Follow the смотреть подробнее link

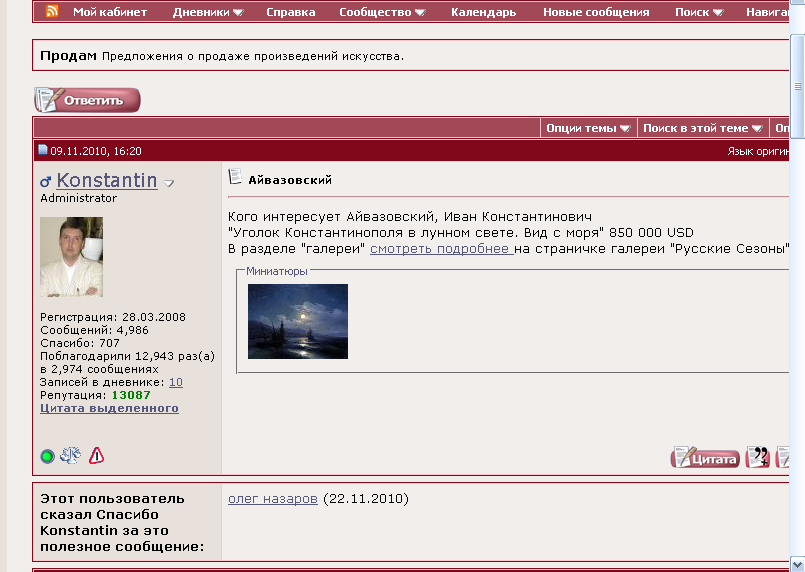click(x=441, y=248)
